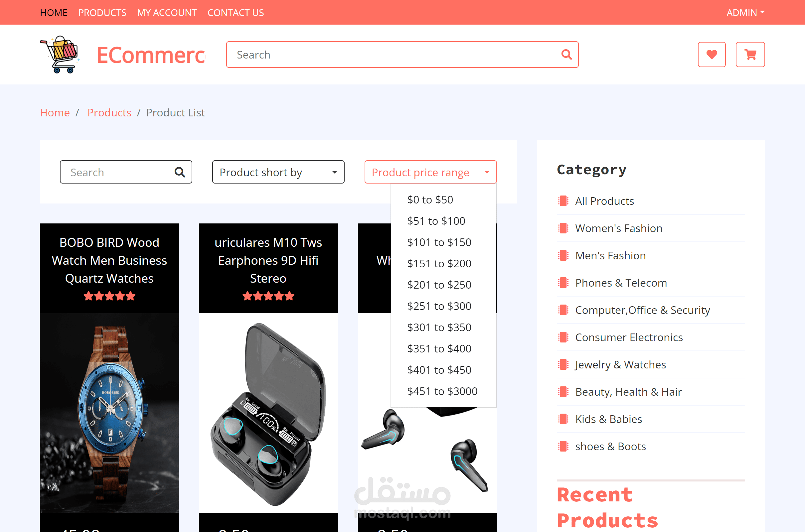Open the Phones & Telecom category
This screenshot has width=805, height=532.
tap(621, 283)
